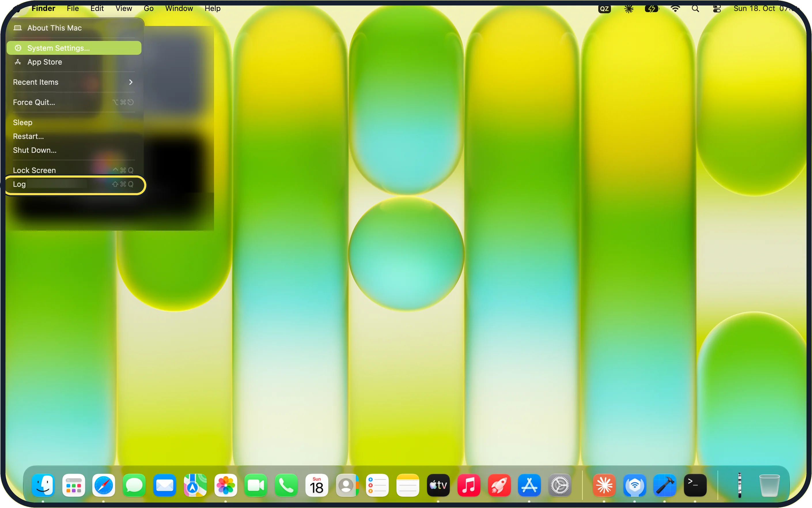This screenshot has height=508, width=812.
Task: Open the Wi-Fi shield app in the Dock
Action: pos(635,485)
